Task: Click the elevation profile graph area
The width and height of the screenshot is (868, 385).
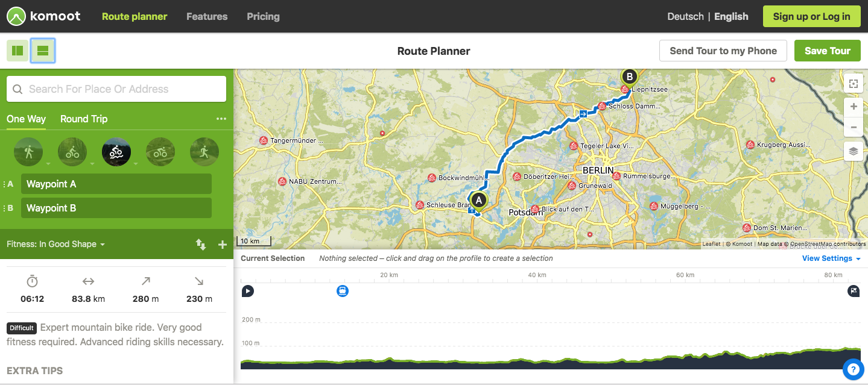Action: pyautogui.click(x=550, y=334)
